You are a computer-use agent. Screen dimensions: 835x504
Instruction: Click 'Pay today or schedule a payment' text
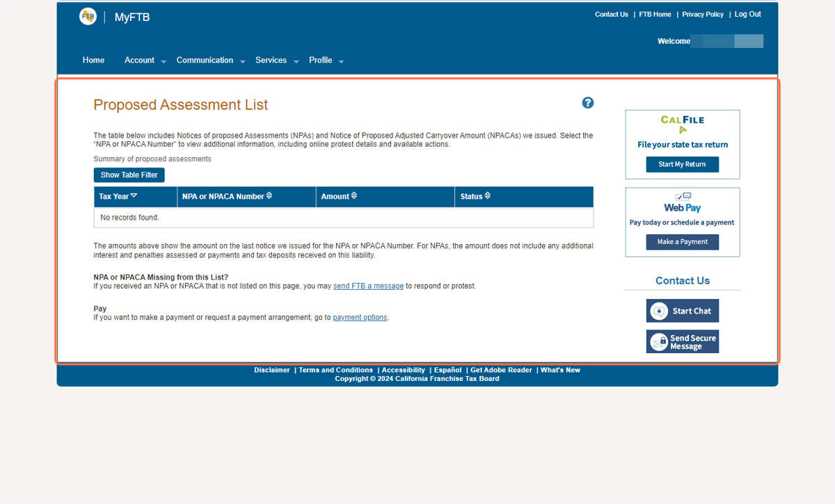pyautogui.click(x=682, y=222)
